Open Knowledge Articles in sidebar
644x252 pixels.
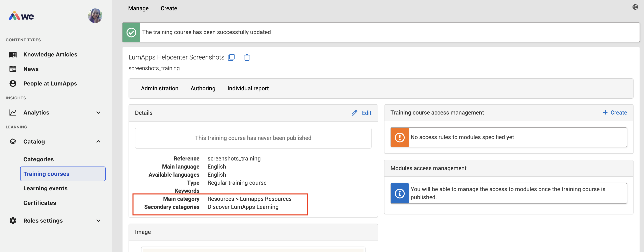(x=50, y=54)
